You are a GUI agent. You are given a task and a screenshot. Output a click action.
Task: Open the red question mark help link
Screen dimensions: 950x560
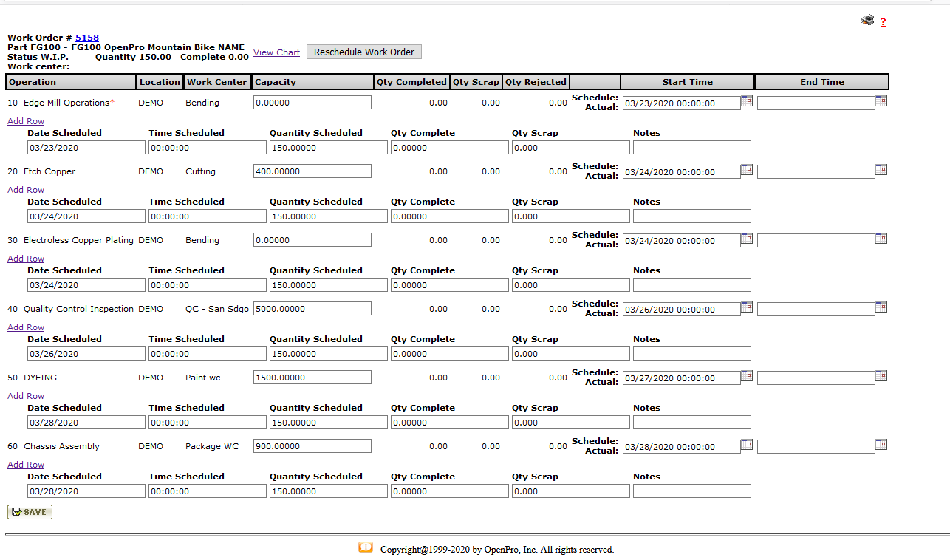tap(883, 22)
